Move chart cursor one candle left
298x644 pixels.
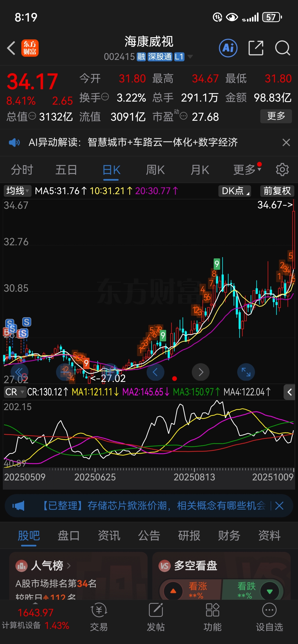pos(155,372)
